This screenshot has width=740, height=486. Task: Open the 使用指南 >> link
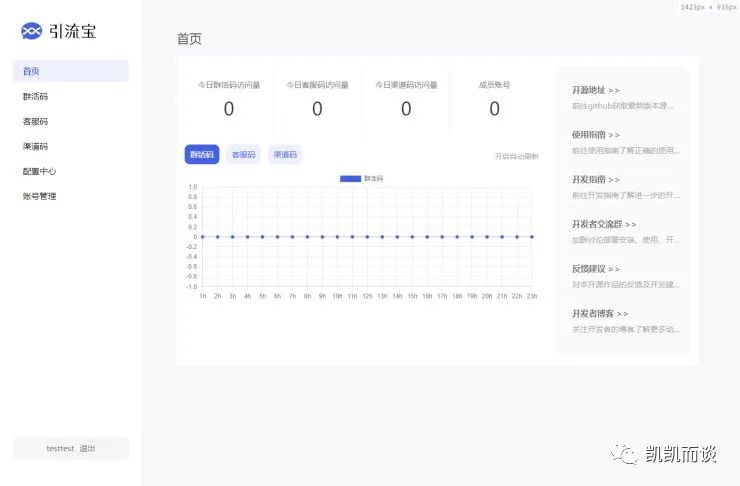tap(596, 134)
